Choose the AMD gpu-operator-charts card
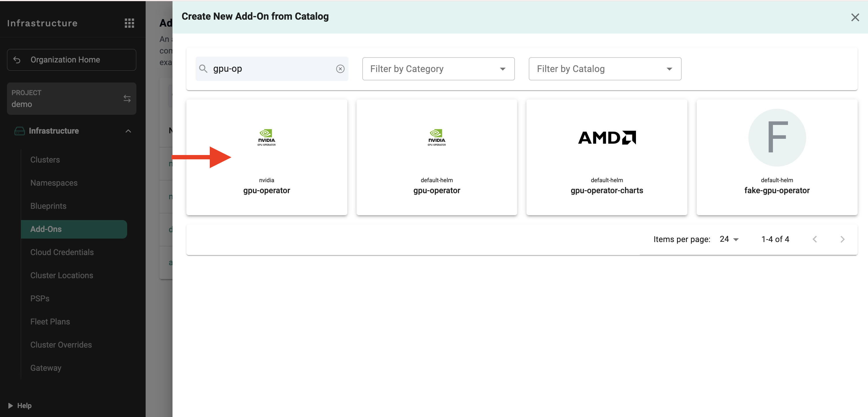 tap(607, 157)
